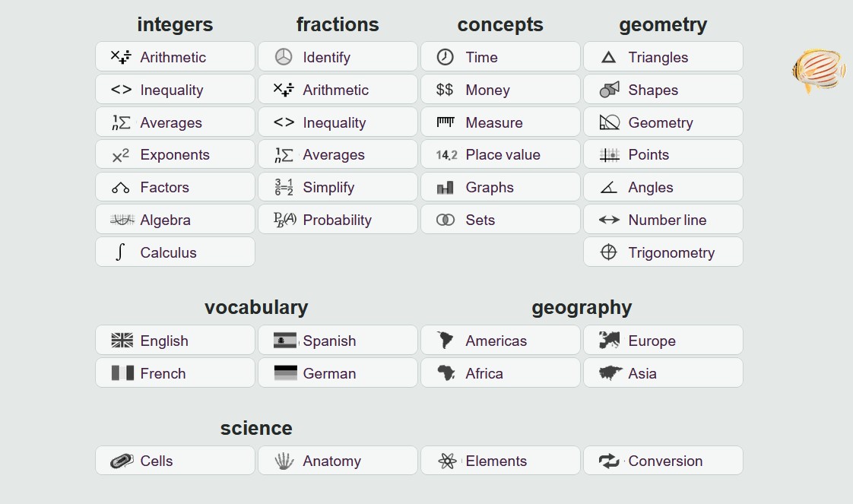Select the Probability button under fractions
853x504 pixels.
[x=338, y=220]
